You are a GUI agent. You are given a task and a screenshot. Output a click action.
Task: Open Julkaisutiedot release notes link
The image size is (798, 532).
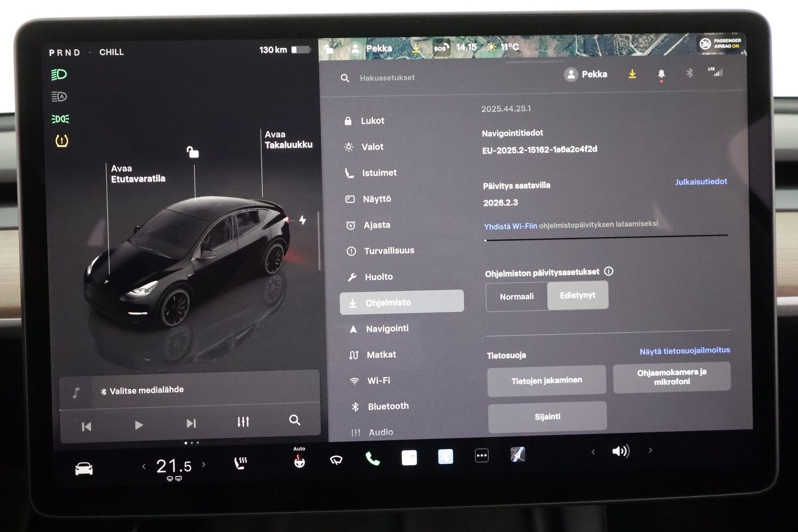(x=701, y=181)
